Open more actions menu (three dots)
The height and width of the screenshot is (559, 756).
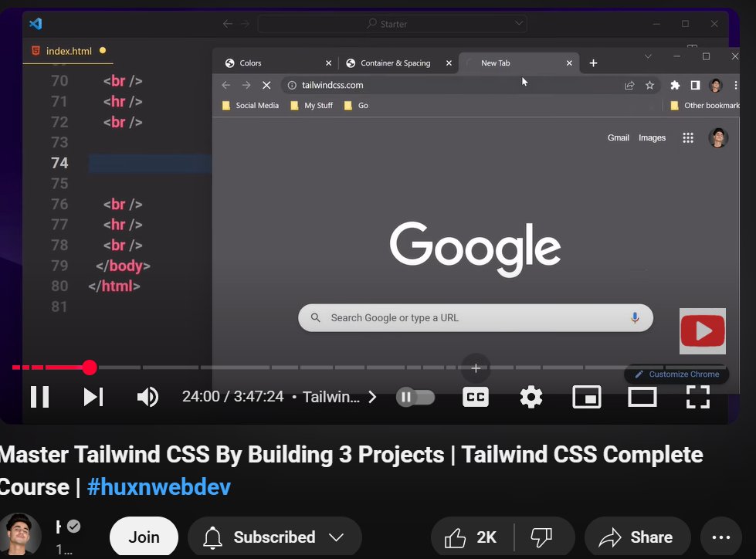(x=720, y=537)
